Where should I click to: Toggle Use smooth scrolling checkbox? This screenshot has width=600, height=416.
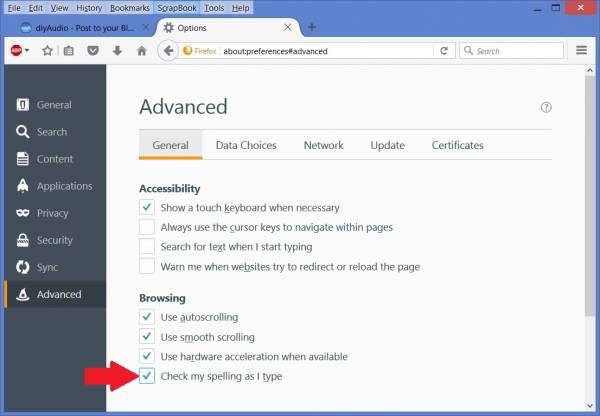[147, 337]
